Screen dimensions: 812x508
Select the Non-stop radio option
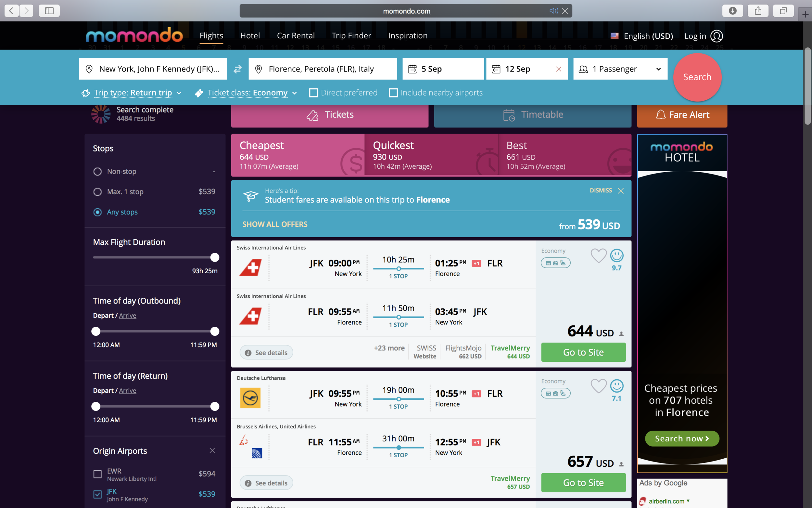click(97, 172)
